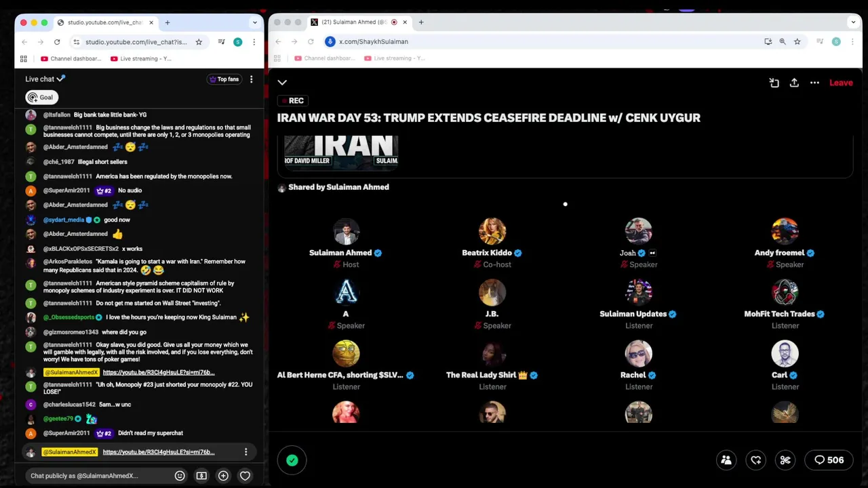Open speaker A's avatar
868x488 pixels.
(x=346, y=292)
